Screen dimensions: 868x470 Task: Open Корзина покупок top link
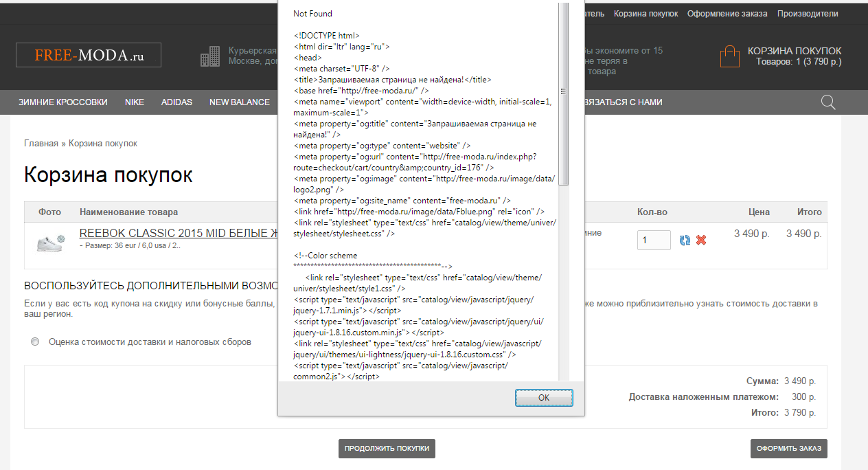[x=646, y=14]
